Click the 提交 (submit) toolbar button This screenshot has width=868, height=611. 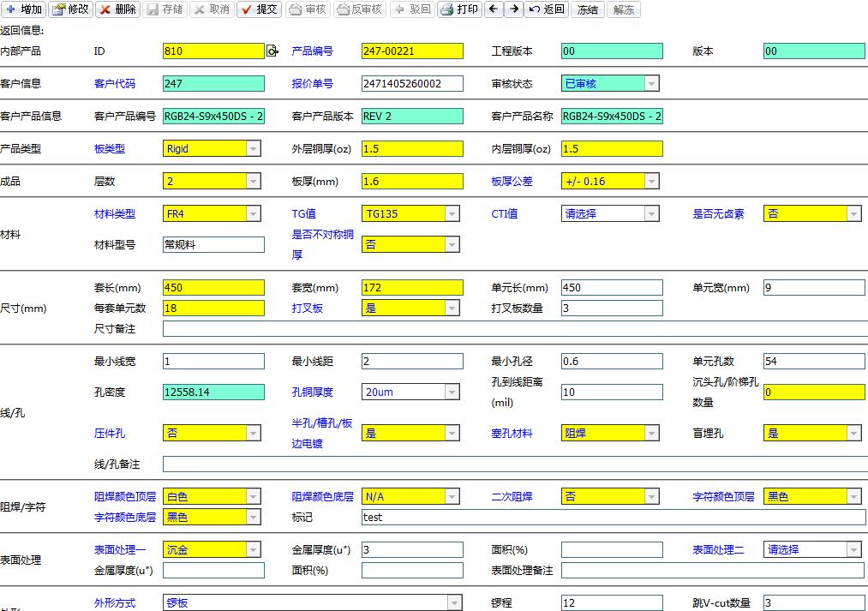coord(259,9)
